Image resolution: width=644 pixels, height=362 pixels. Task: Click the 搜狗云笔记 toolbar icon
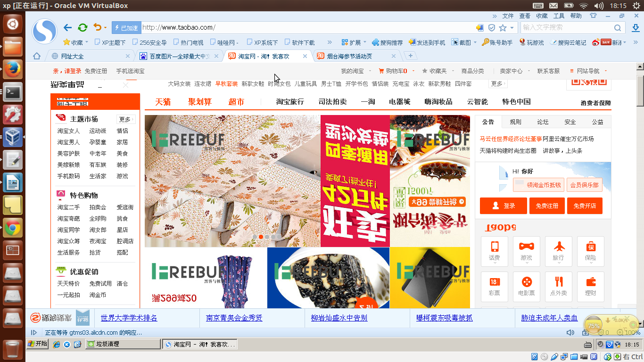coord(568,42)
